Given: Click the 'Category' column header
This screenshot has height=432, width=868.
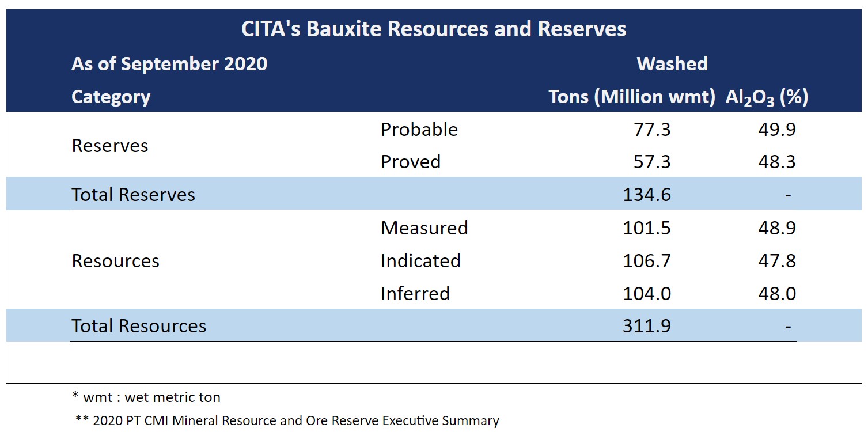Looking at the screenshot, I should coord(111,97).
